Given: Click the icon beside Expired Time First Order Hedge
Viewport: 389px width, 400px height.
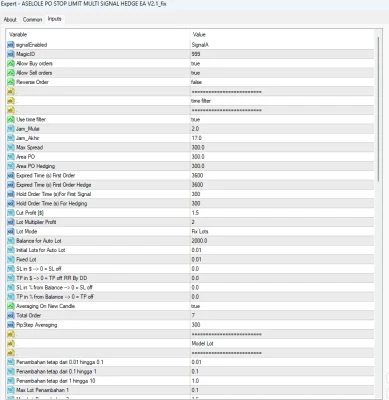Looking at the screenshot, I should [x=11, y=185].
